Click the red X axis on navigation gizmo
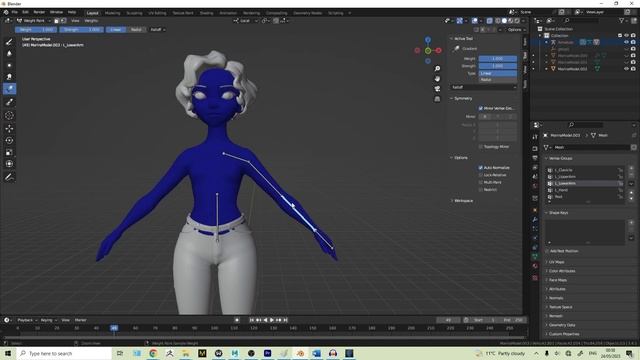 click(438, 51)
